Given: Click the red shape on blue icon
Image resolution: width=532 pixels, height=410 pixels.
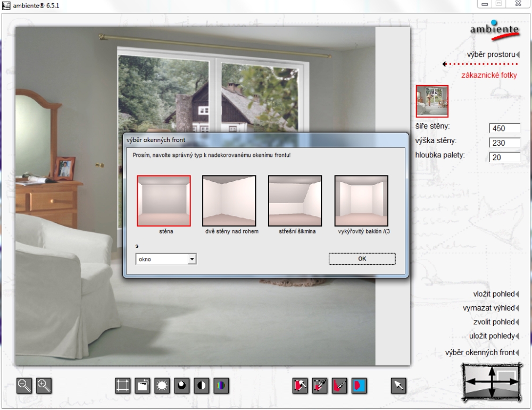Looking at the screenshot, I should pos(359,386).
